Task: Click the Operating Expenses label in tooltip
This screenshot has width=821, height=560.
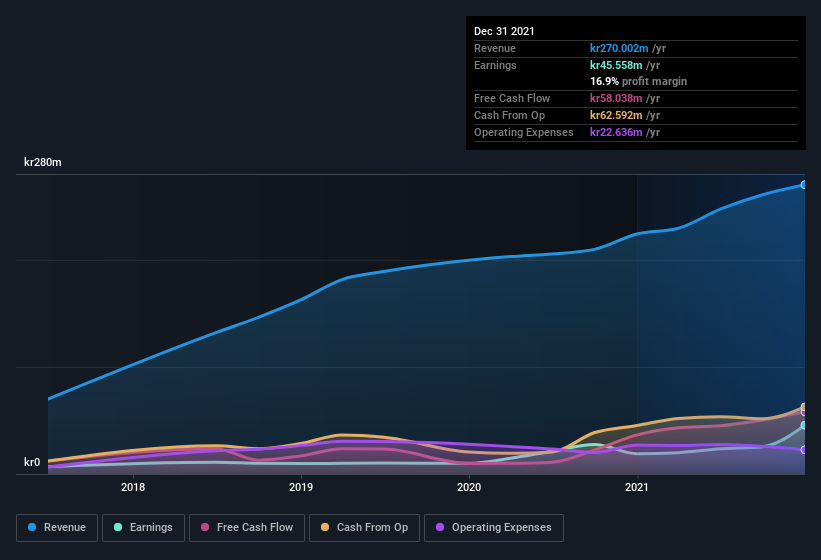Action: pos(524,132)
